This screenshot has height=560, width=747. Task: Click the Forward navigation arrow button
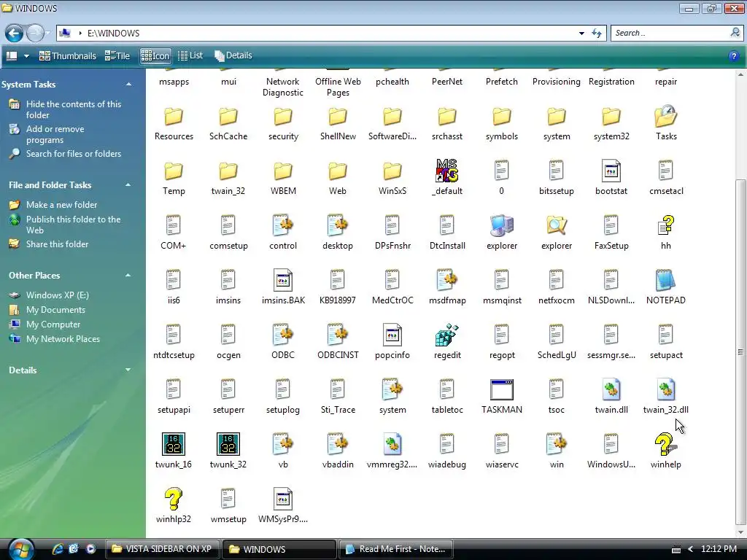coord(35,34)
